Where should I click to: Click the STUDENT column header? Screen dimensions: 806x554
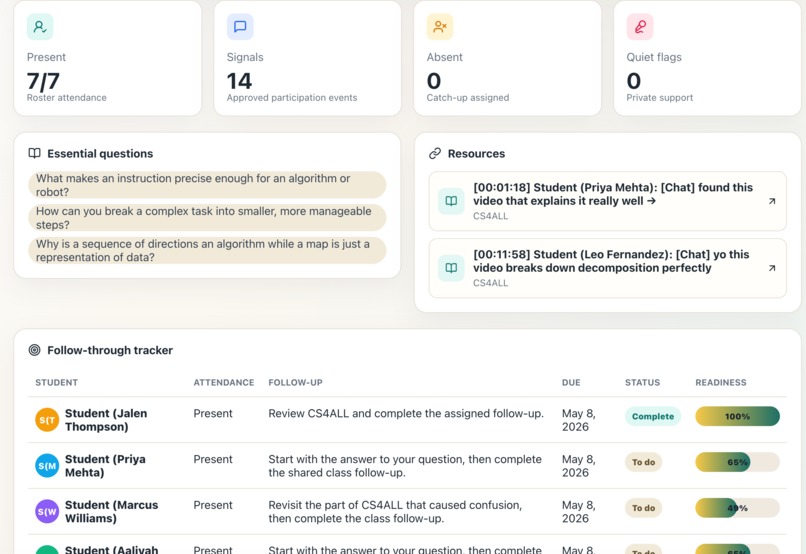tap(57, 382)
